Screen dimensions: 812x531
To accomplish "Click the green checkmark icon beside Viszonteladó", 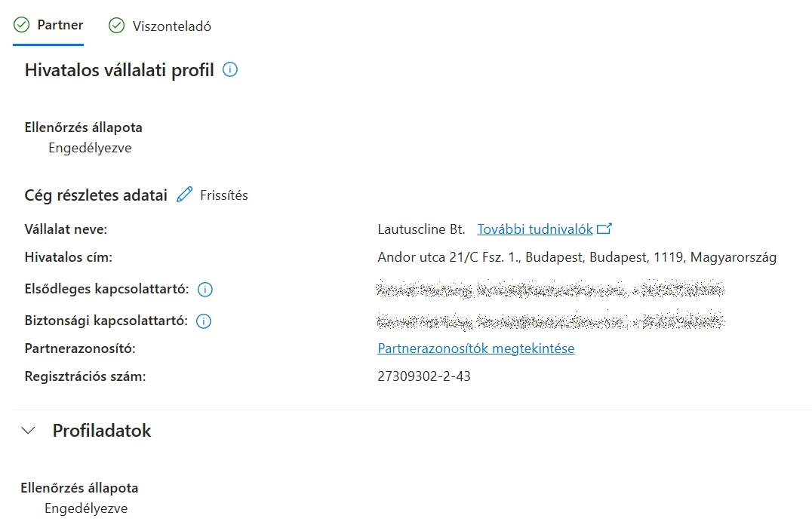I will pos(116,26).
